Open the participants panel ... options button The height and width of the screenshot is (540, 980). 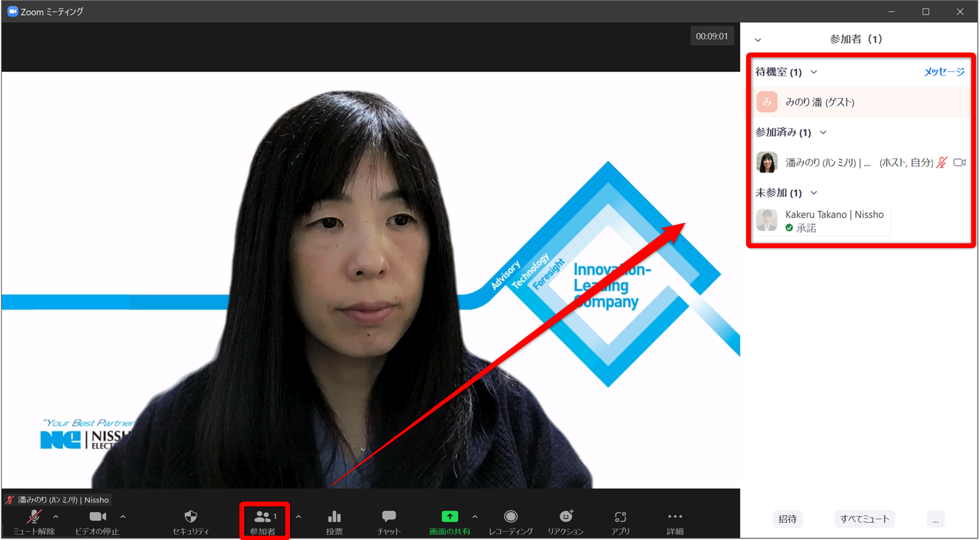935,519
